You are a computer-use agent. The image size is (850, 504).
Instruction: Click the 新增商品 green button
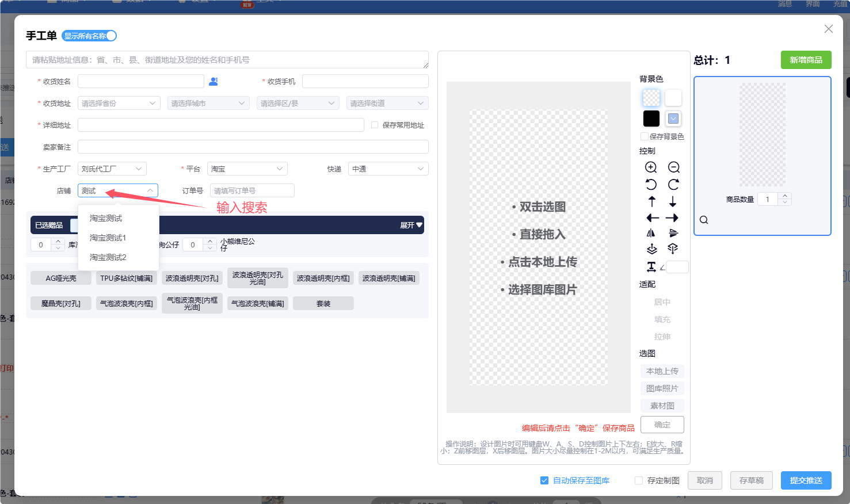tap(806, 59)
